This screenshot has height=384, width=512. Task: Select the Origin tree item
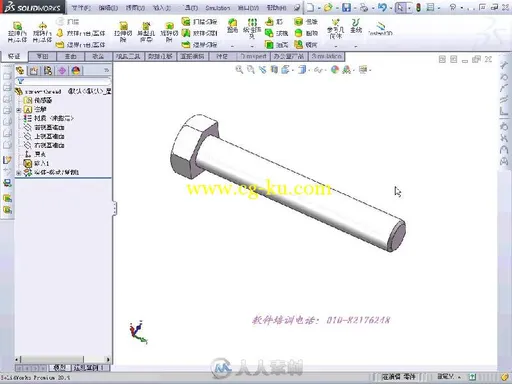click(35, 154)
